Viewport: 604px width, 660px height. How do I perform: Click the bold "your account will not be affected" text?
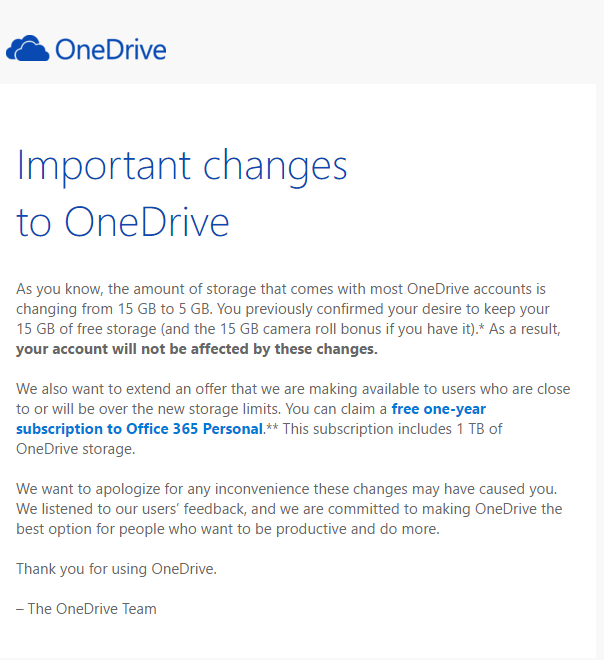196,349
